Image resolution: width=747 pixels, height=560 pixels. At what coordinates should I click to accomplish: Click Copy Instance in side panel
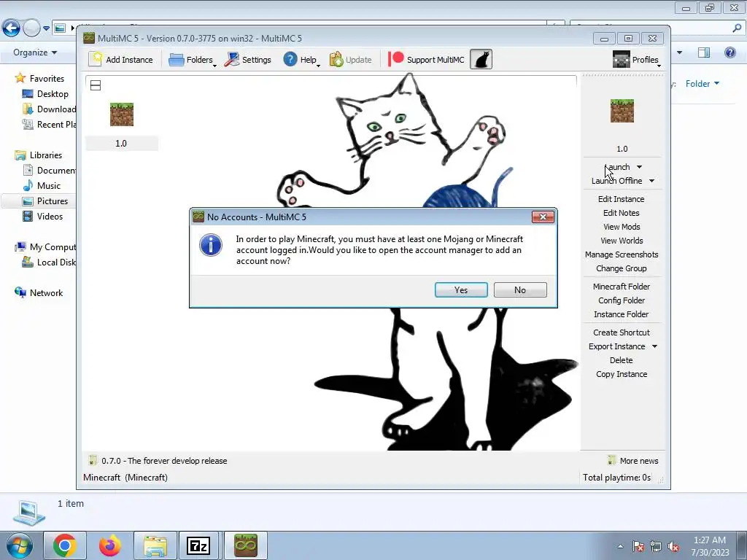622,374
